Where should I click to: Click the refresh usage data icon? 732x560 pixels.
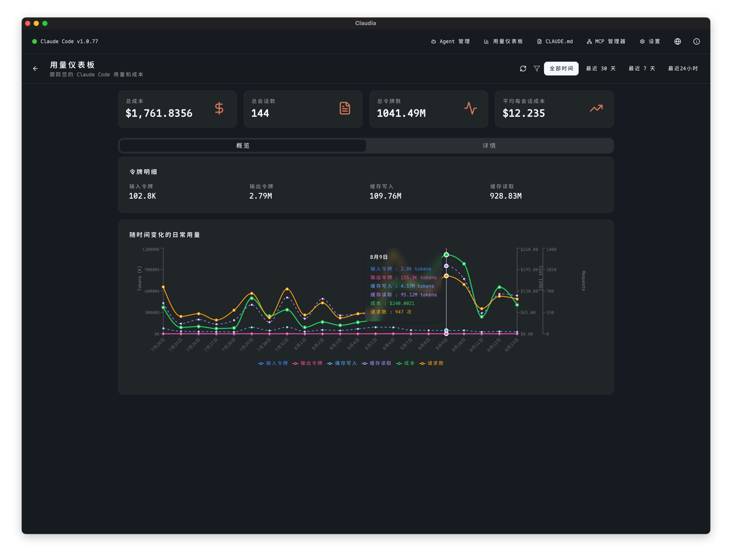click(523, 68)
